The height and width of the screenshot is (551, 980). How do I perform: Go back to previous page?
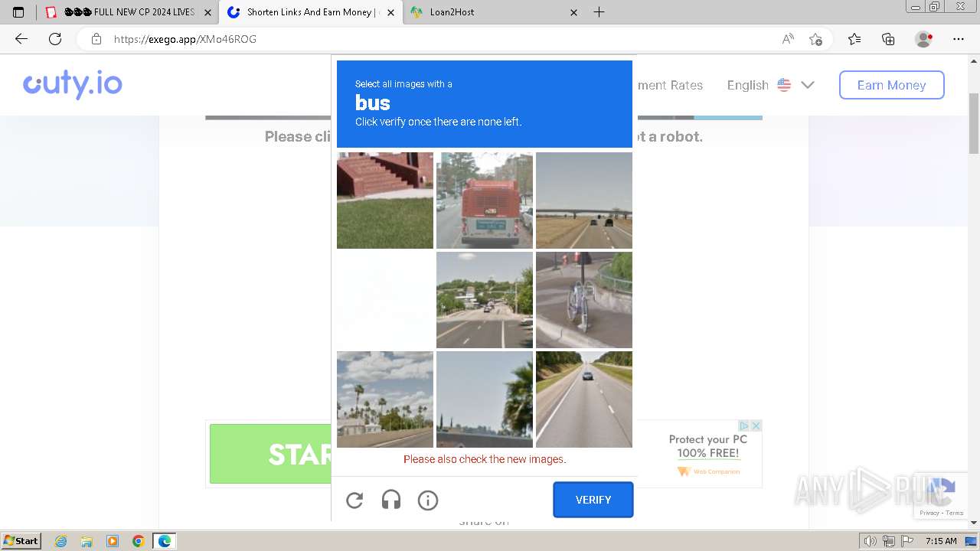(21, 39)
